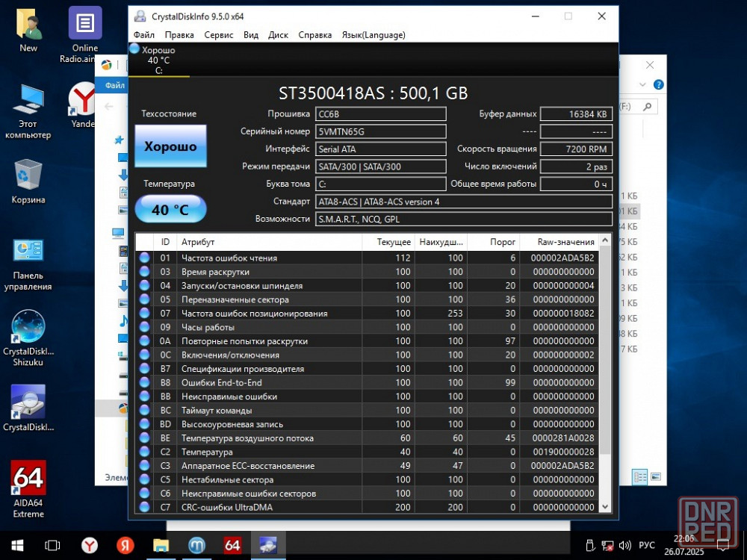Viewport: 747px width, 560px height.
Task: Click the attribute list scroll down arrow
Action: click(x=605, y=507)
